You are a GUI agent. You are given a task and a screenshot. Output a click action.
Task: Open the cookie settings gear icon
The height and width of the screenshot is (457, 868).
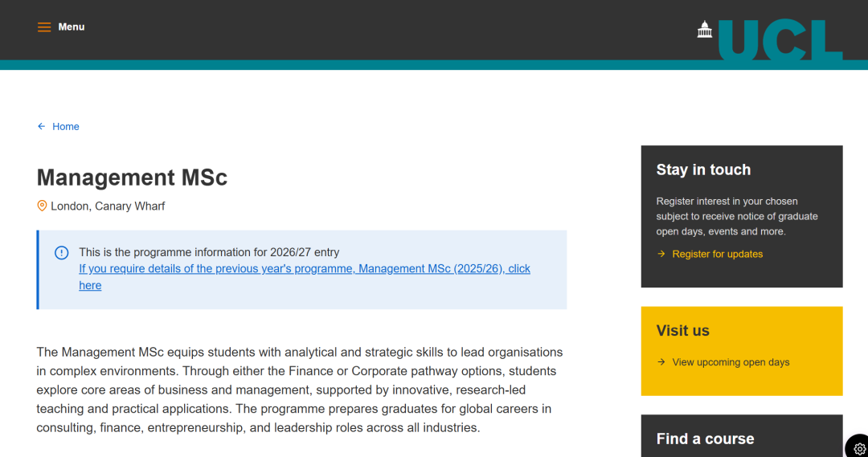coord(860,449)
